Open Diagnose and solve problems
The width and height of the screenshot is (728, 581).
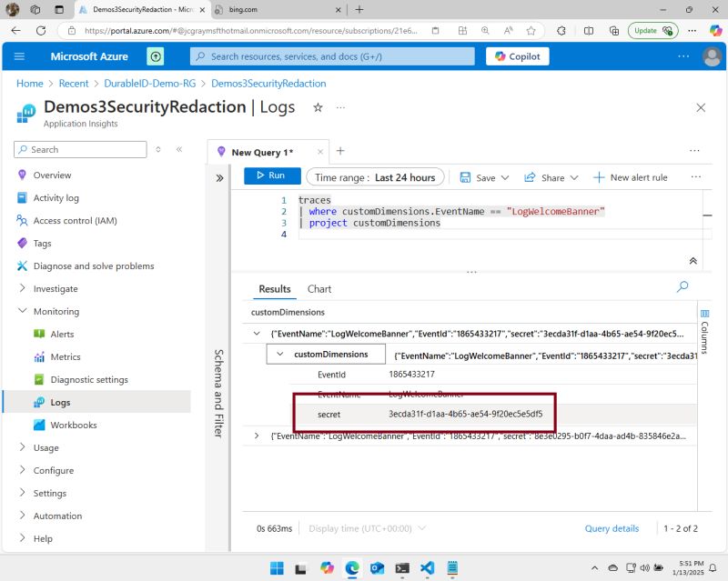pos(94,265)
